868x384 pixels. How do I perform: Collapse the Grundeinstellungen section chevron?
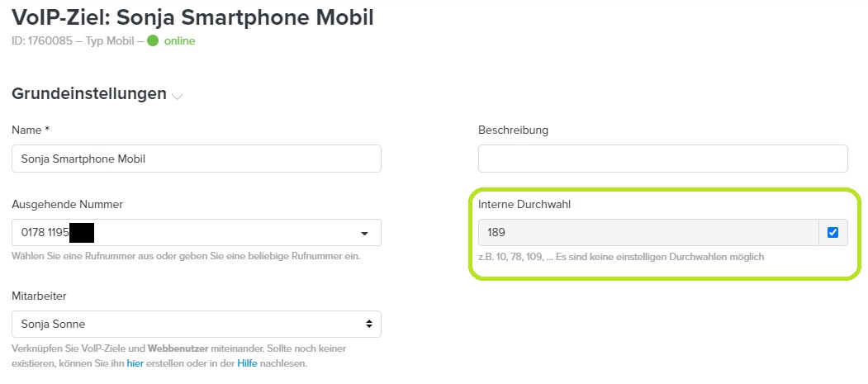pyautogui.click(x=177, y=97)
